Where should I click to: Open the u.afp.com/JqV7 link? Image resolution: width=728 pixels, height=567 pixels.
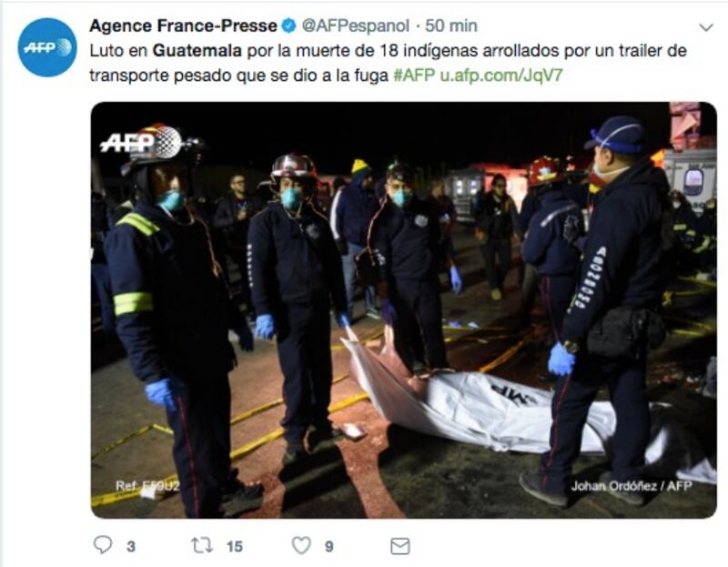pos(501,75)
